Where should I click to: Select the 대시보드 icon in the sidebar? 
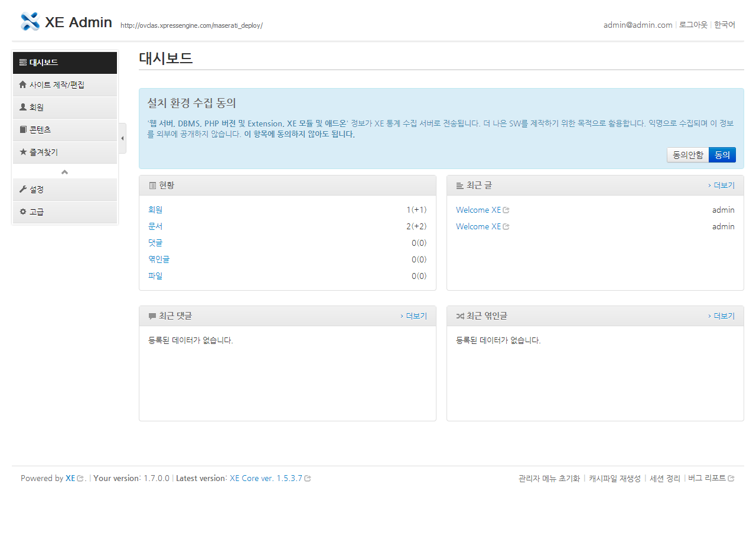(22, 63)
